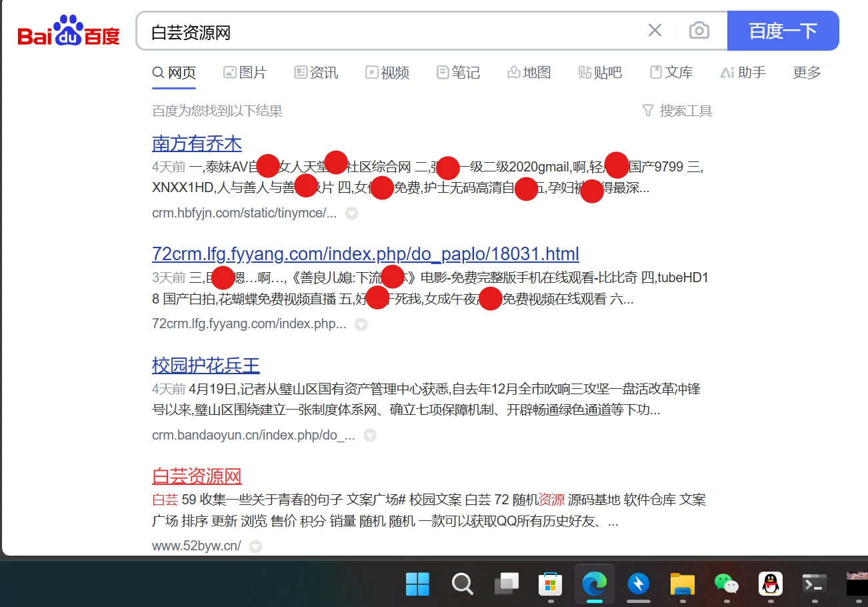Viewport: 868px width, 607px height.
Task: Launch QQ from the taskbar
Action: (771, 584)
